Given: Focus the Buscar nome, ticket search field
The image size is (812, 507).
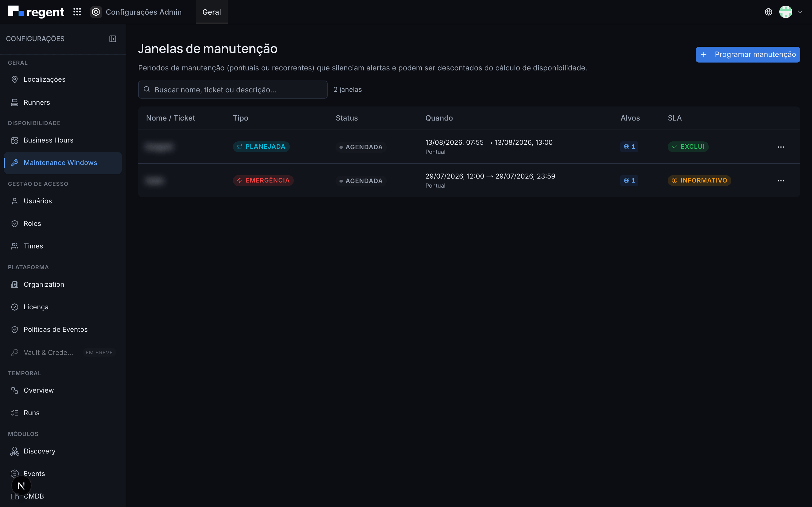Looking at the screenshot, I should coord(233,90).
